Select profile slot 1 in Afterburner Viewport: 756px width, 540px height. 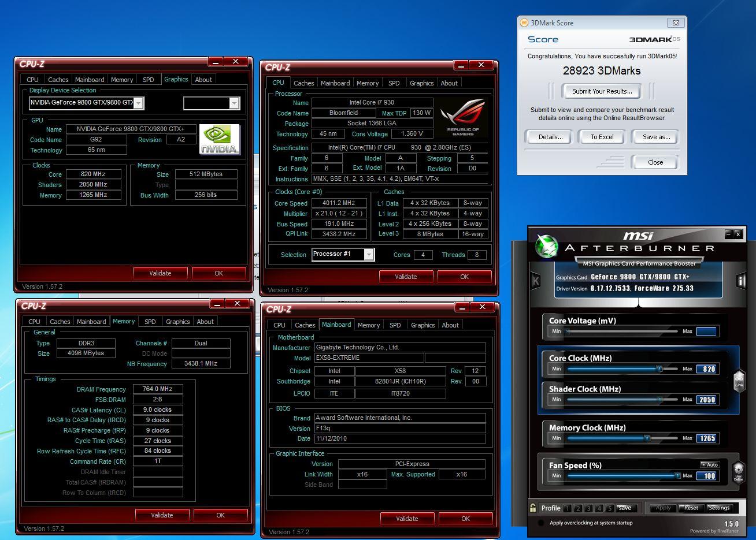coord(567,508)
